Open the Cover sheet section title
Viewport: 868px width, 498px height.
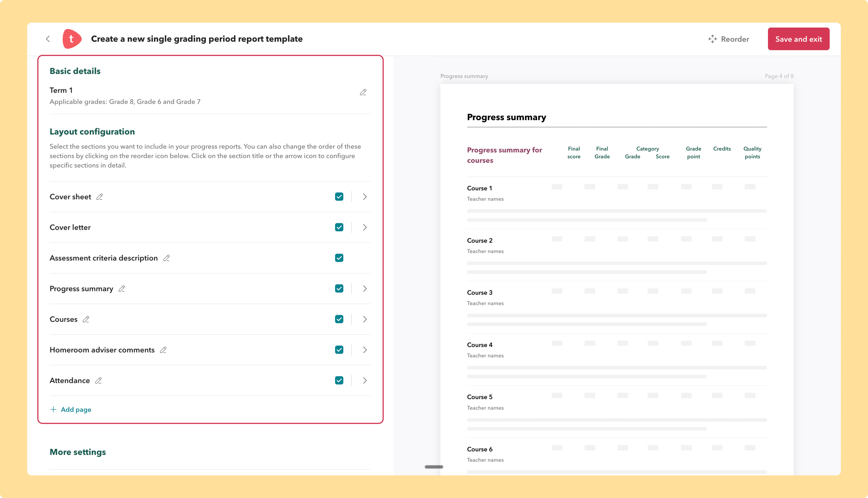point(70,197)
